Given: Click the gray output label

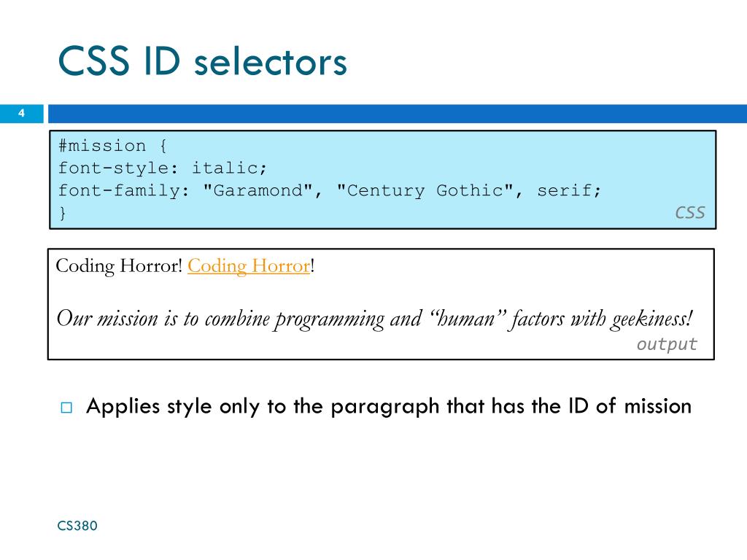Looking at the screenshot, I should [x=667, y=344].
